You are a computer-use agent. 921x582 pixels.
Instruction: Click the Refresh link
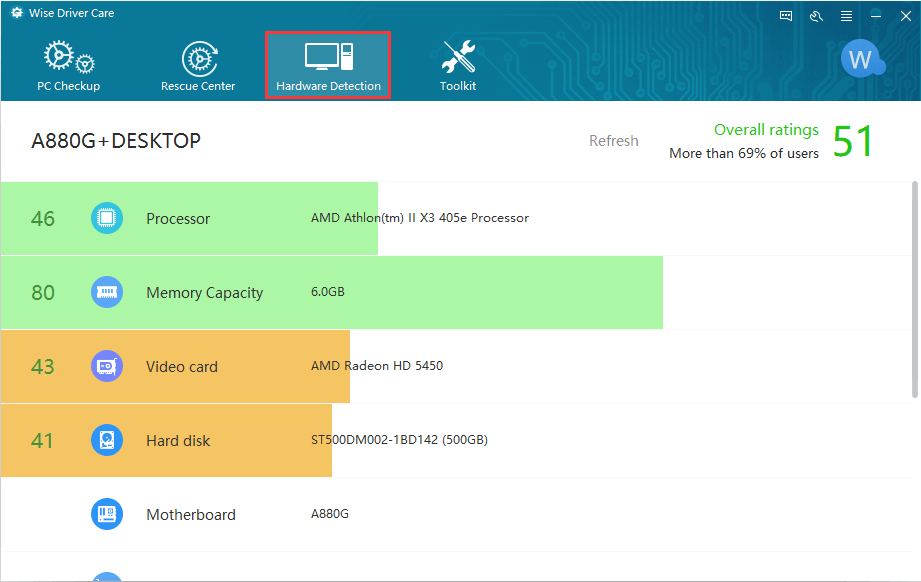click(614, 141)
